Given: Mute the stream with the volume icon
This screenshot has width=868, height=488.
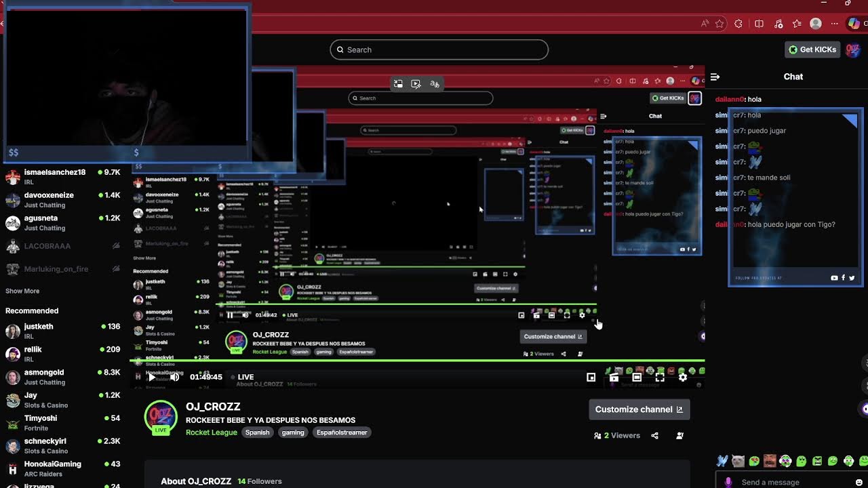Looking at the screenshot, I should [x=174, y=377].
